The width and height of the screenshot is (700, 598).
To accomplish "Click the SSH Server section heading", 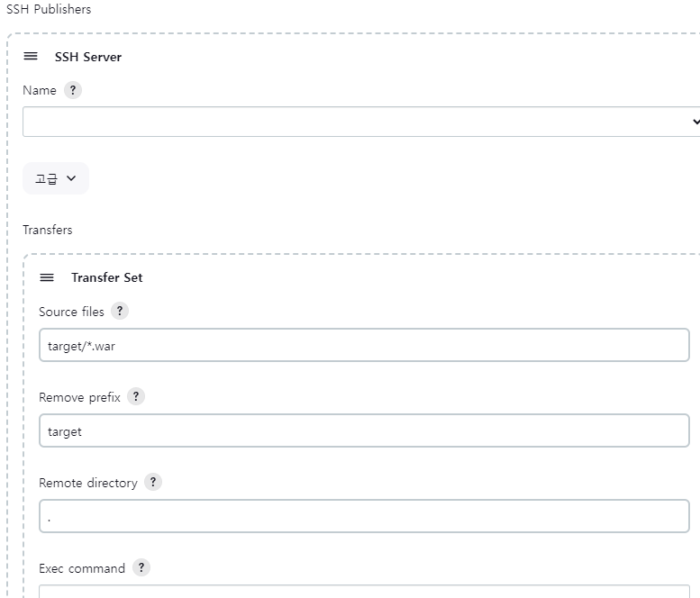I will click(88, 57).
